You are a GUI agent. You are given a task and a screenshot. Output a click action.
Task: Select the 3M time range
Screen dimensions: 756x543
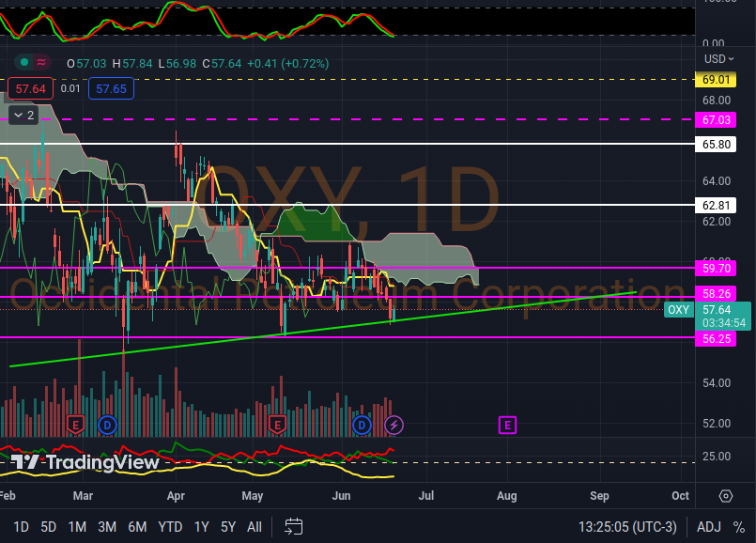pyautogui.click(x=107, y=527)
